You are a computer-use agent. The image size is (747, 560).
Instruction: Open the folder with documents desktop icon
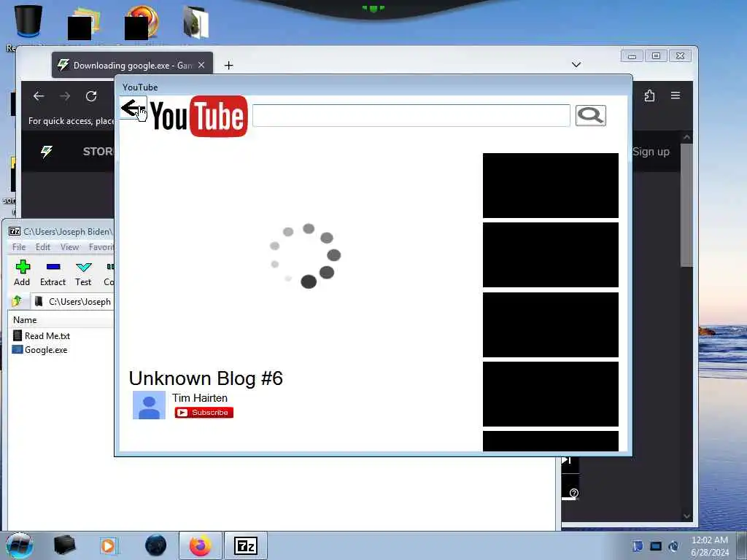click(x=196, y=23)
